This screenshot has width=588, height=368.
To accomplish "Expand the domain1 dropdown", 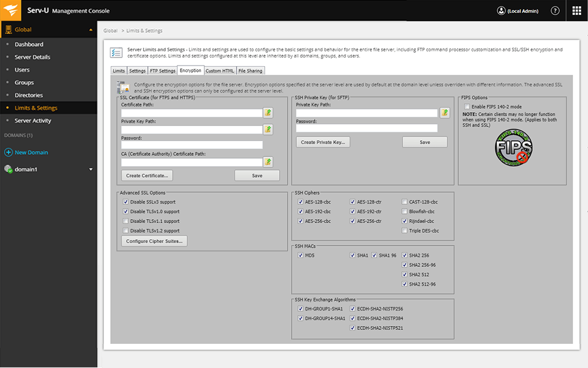I will click(x=91, y=169).
